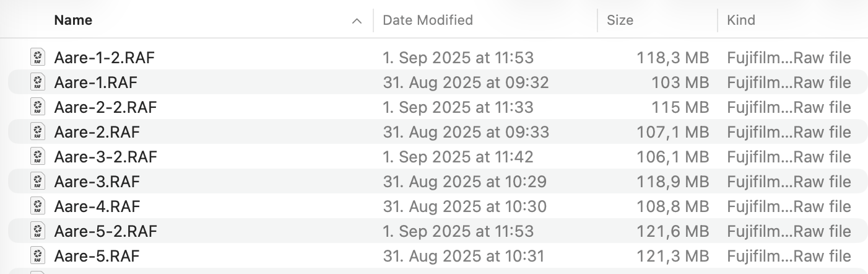Screen dimensions: 868x274
Task: Click the RAF file icon for Aare-2-2.RAF
Action: click(x=38, y=107)
